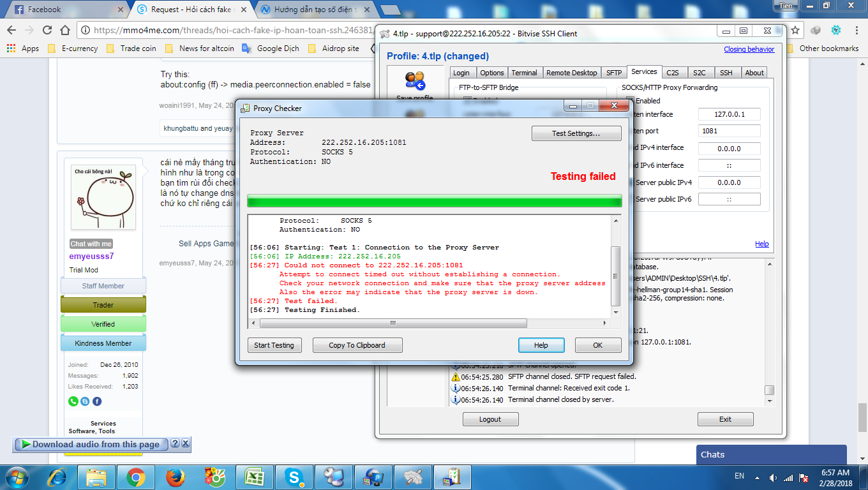Screen dimensions: 868x490
Task: Click the Listen interface field 127.0.0.1
Action: 730,114
